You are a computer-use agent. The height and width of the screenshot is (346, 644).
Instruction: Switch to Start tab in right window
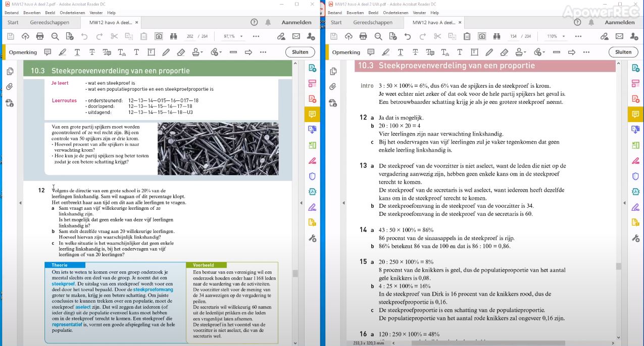[x=336, y=22]
